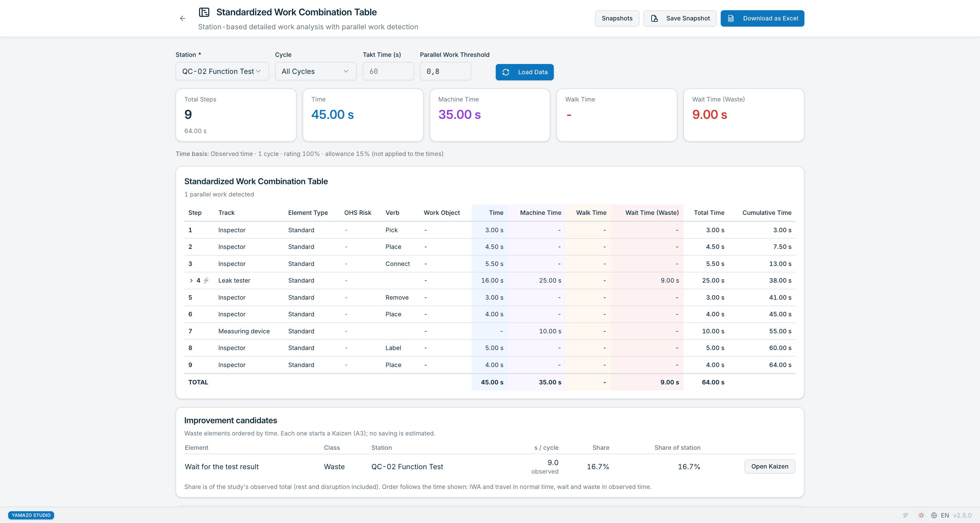Click the parallel work lightning icon on step 4
This screenshot has height=523, width=980.
point(206,281)
